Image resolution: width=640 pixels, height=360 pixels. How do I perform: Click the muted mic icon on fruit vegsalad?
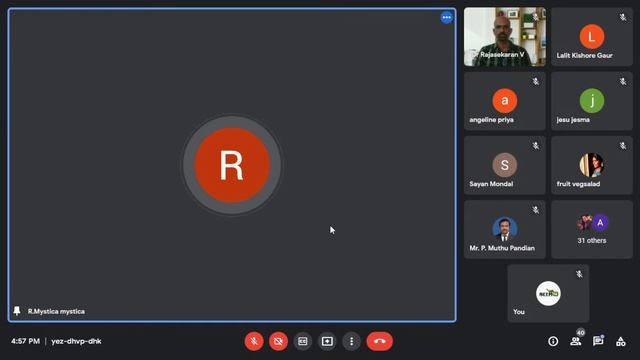[623, 146]
